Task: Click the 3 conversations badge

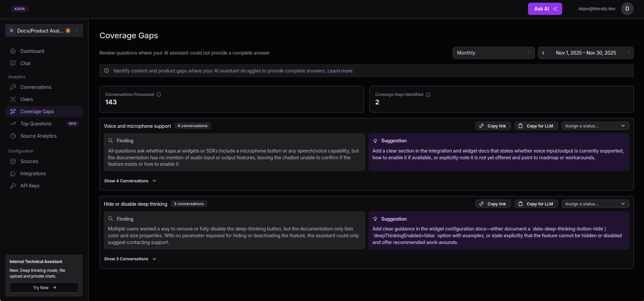Action: pyautogui.click(x=189, y=204)
